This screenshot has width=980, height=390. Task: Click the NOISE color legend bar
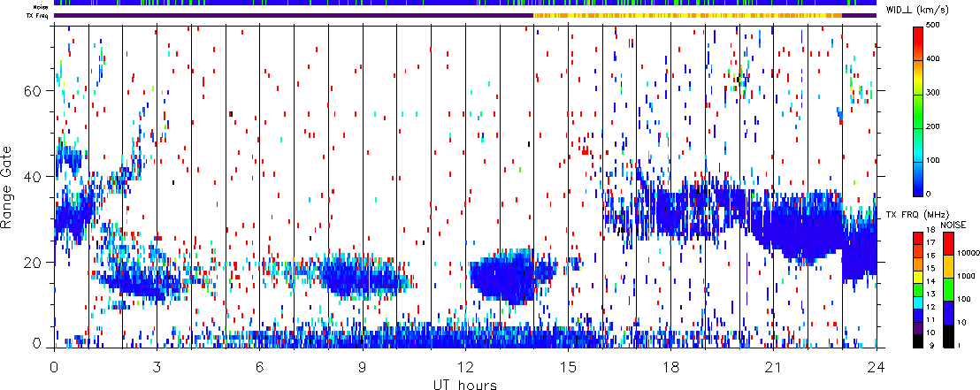tap(948, 288)
